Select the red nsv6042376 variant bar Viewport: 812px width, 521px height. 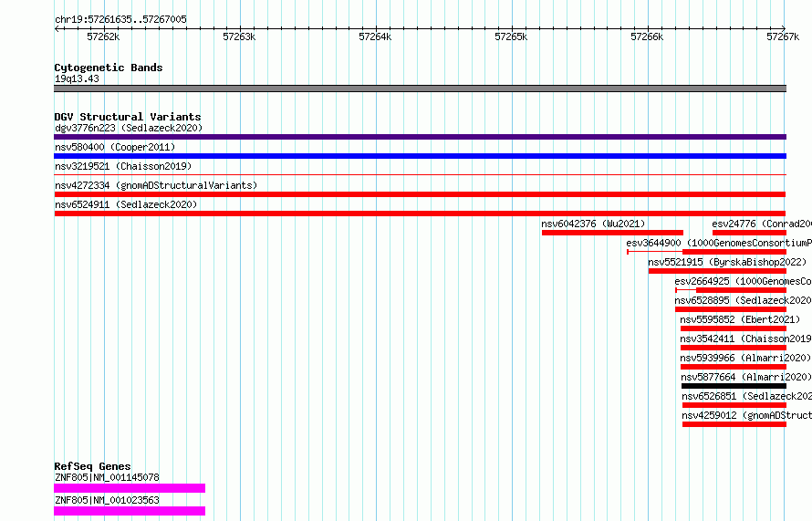pos(612,233)
